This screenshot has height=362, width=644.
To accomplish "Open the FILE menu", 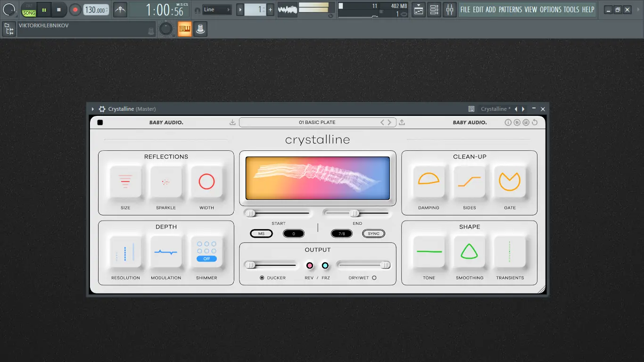I will (x=465, y=9).
